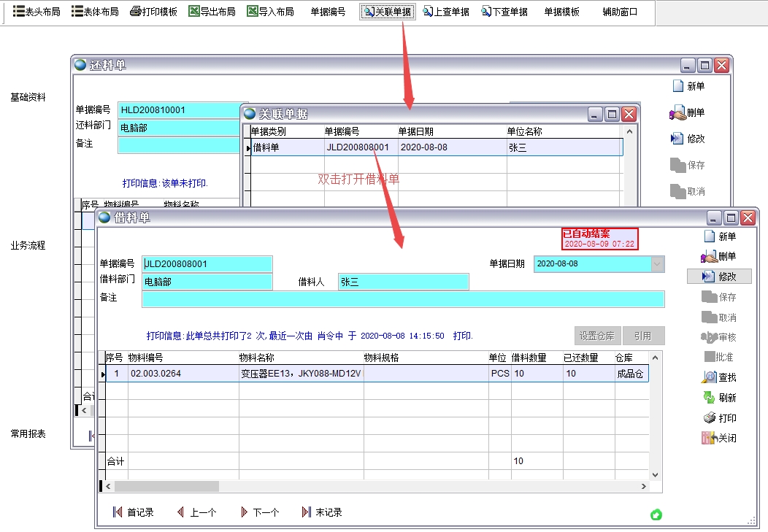Click the 借料人 input field
Screen dimensions: 768x532
[403, 282]
